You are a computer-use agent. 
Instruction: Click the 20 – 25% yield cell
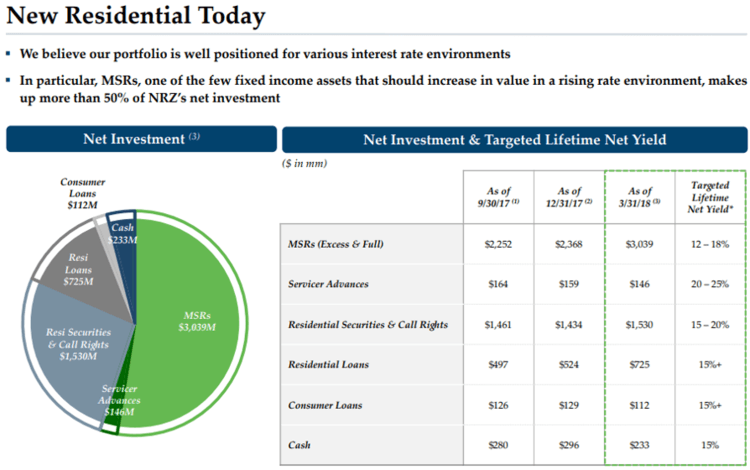(x=709, y=285)
